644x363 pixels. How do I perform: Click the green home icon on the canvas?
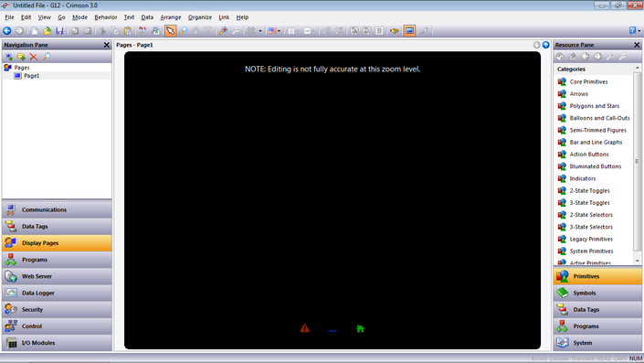click(360, 328)
